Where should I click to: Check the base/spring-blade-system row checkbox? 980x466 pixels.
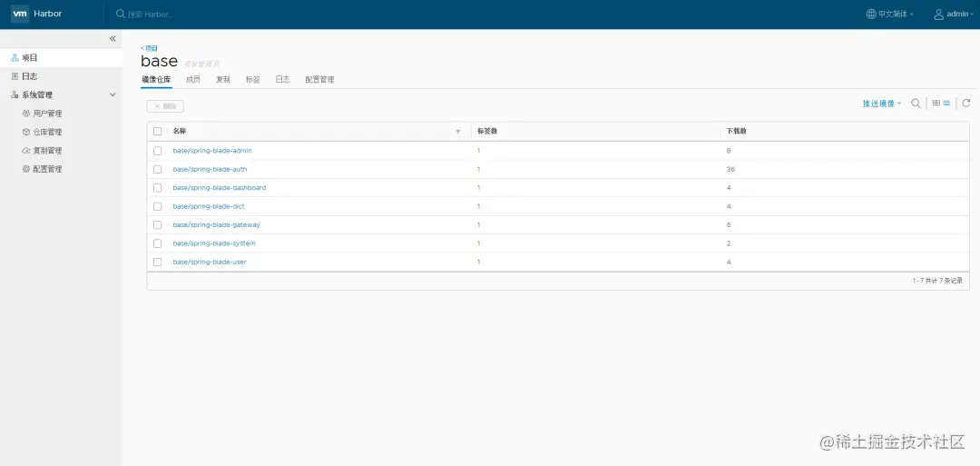click(158, 243)
